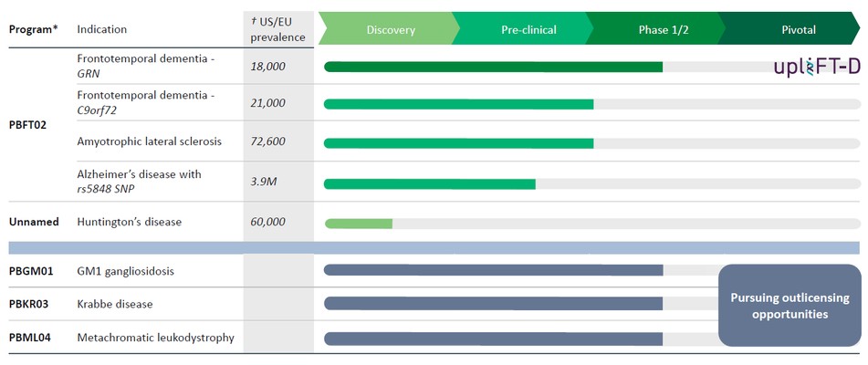Click the Metachromatic leukodystrophy indication text
868x365 pixels.
[155, 338]
